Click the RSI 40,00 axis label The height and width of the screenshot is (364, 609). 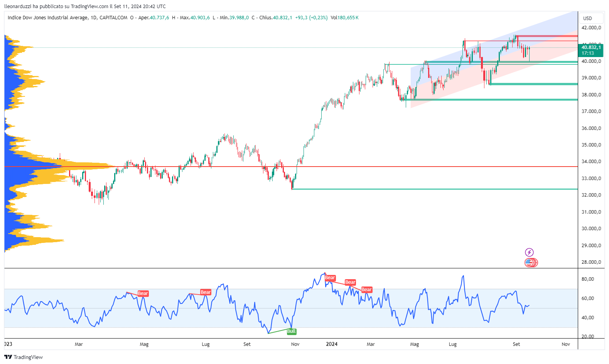tap(588, 318)
